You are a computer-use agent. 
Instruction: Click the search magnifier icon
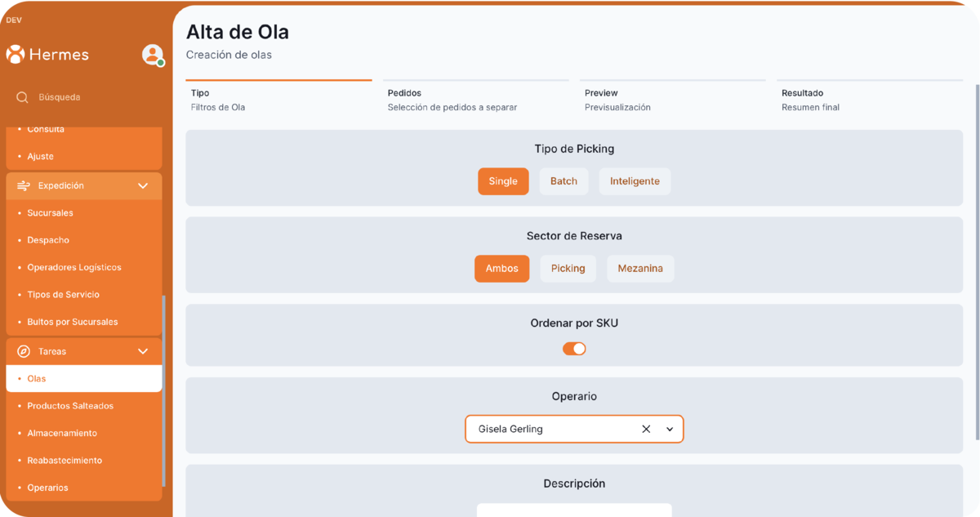(x=23, y=97)
